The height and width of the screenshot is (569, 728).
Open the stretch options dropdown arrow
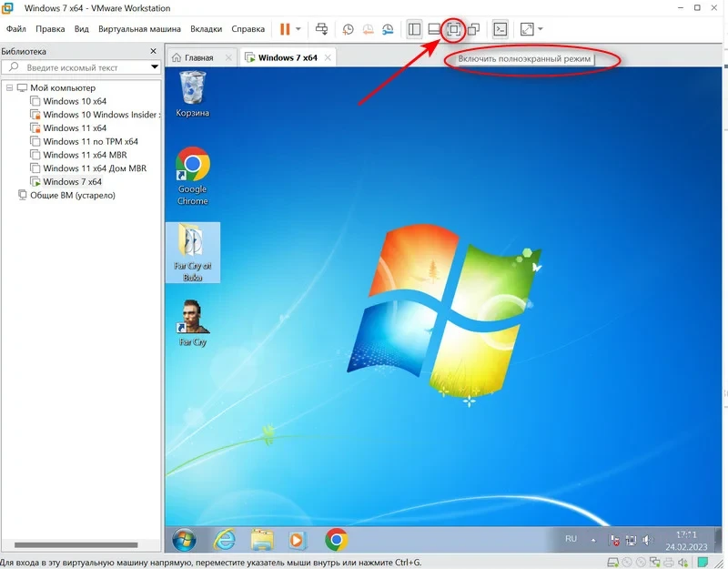coord(540,29)
